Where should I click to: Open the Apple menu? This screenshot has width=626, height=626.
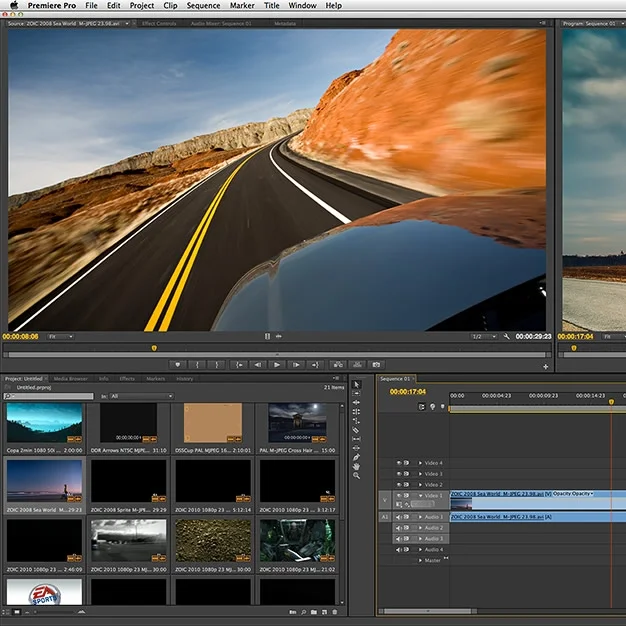14,5
